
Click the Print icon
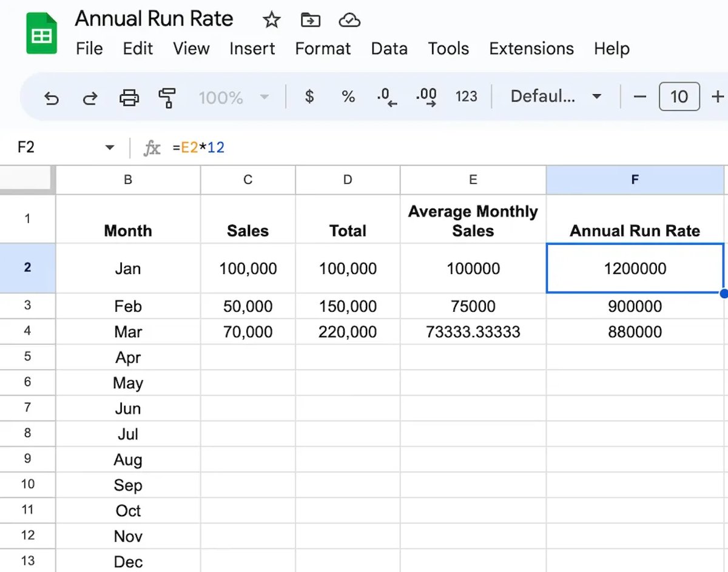[x=129, y=97]
